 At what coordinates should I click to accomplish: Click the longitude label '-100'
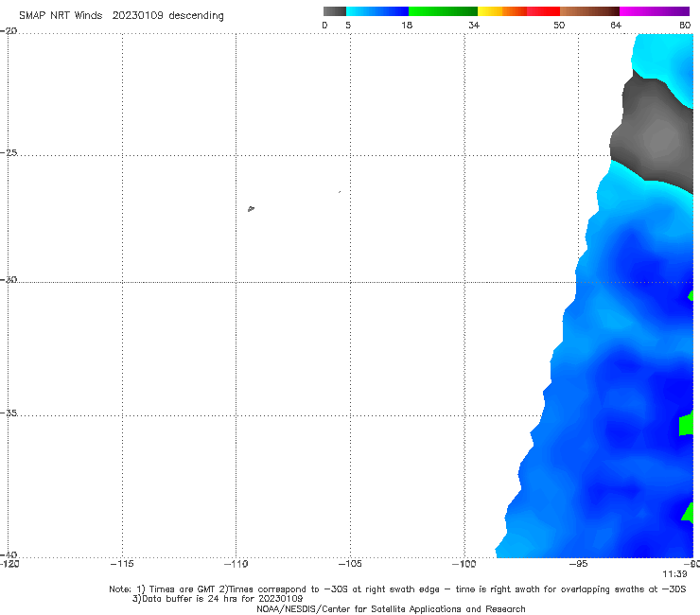click(464, 564)
